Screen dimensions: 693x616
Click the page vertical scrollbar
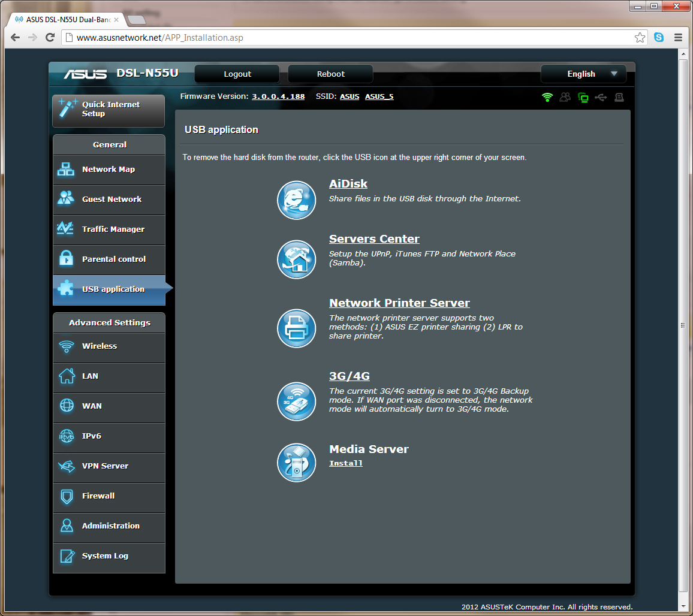point(683,325)
